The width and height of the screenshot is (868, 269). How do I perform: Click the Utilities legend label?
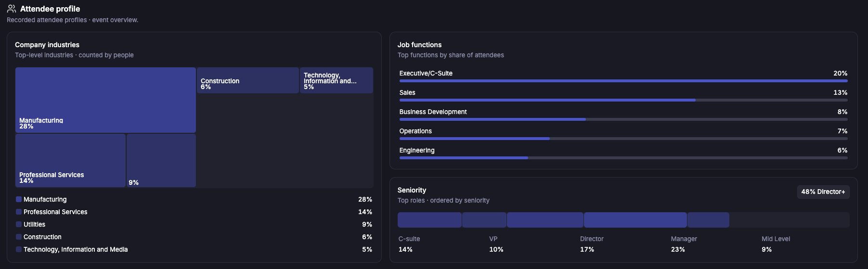coord(34,224)
